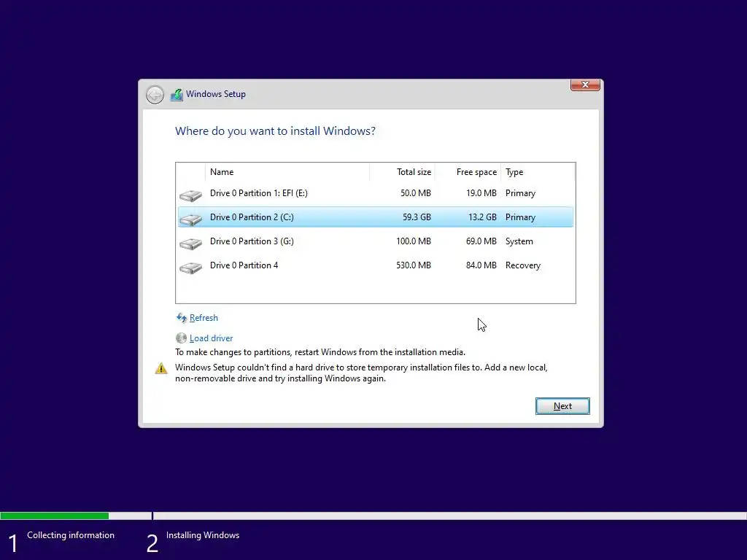Click the drive icon for Partition 3 (G:)
This screenshot has width=747, height=560.
190,244
